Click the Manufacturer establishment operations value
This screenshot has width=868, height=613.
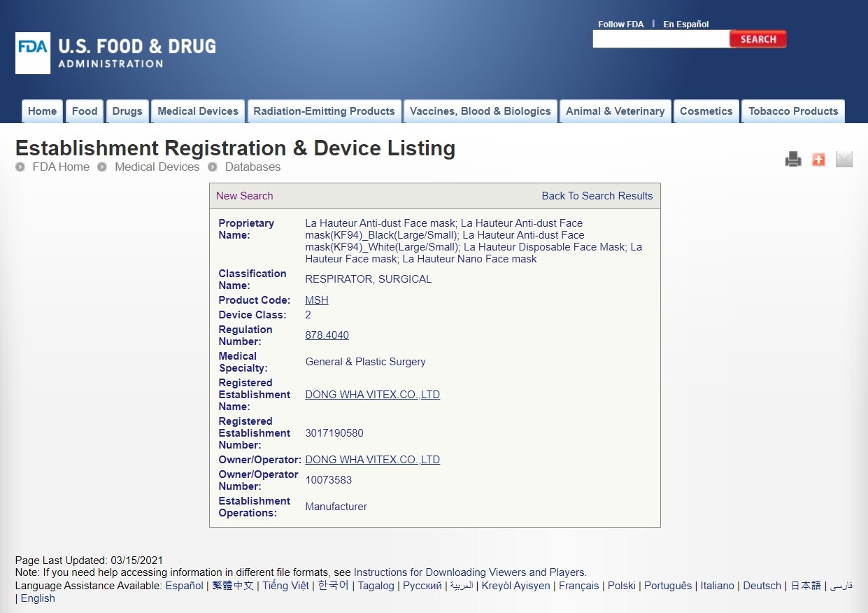336,507
